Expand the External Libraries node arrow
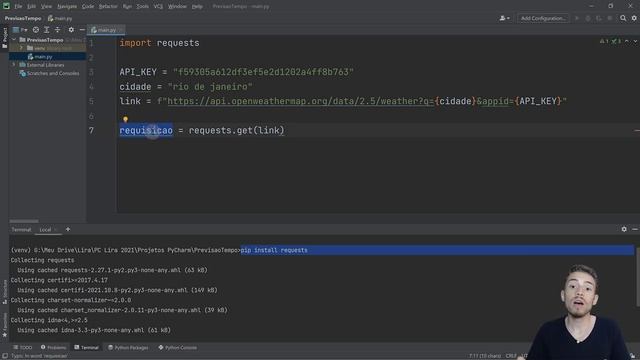The height and width of the screenshot is (360, 640). (x=14, y=64)
